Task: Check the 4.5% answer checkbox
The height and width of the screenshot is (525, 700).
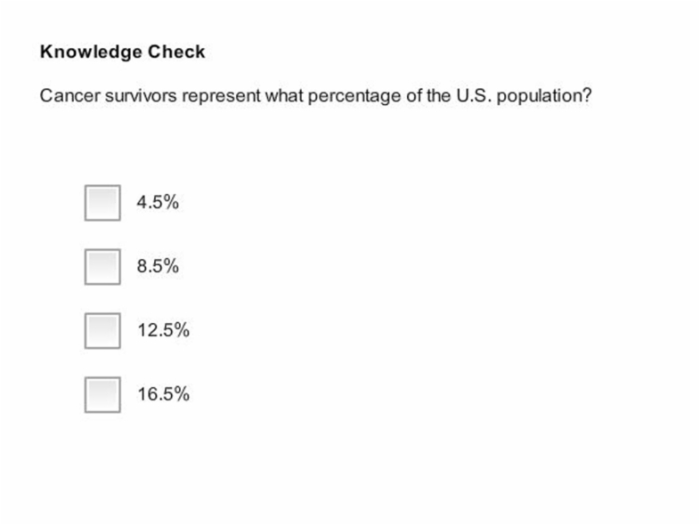Action: (102, 203)
